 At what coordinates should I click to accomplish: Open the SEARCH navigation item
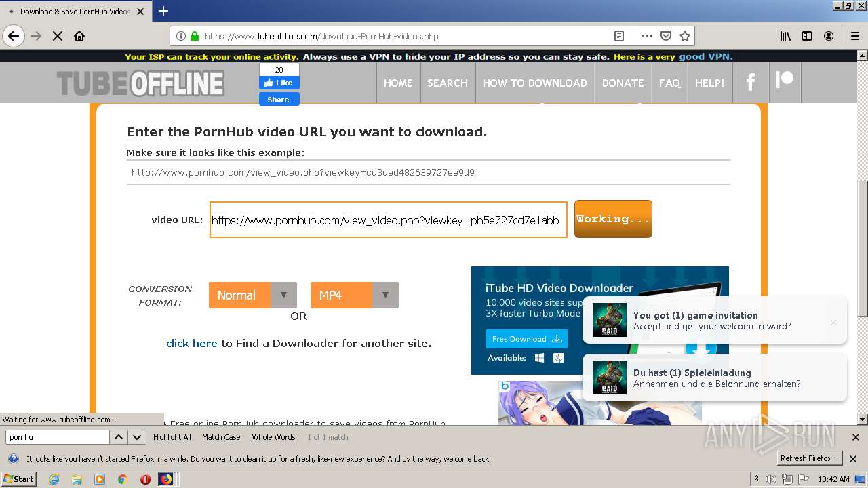[448, 83]
